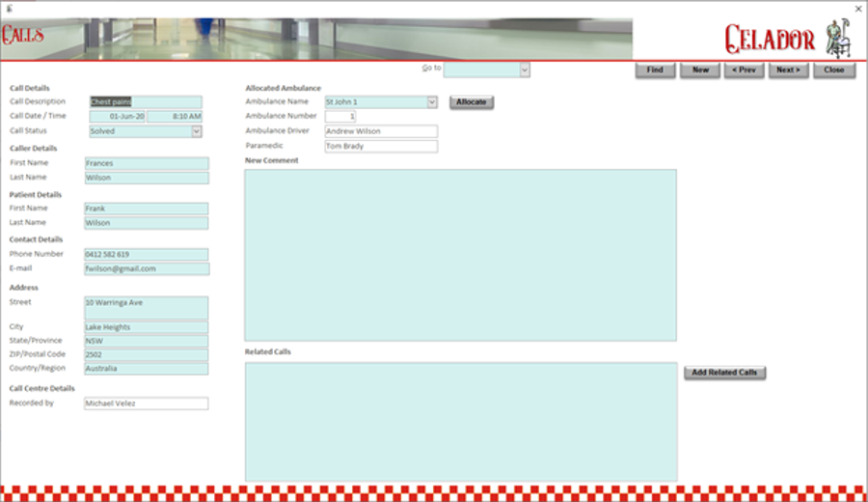Click inside the New Comment text area

tap(460, 255)
